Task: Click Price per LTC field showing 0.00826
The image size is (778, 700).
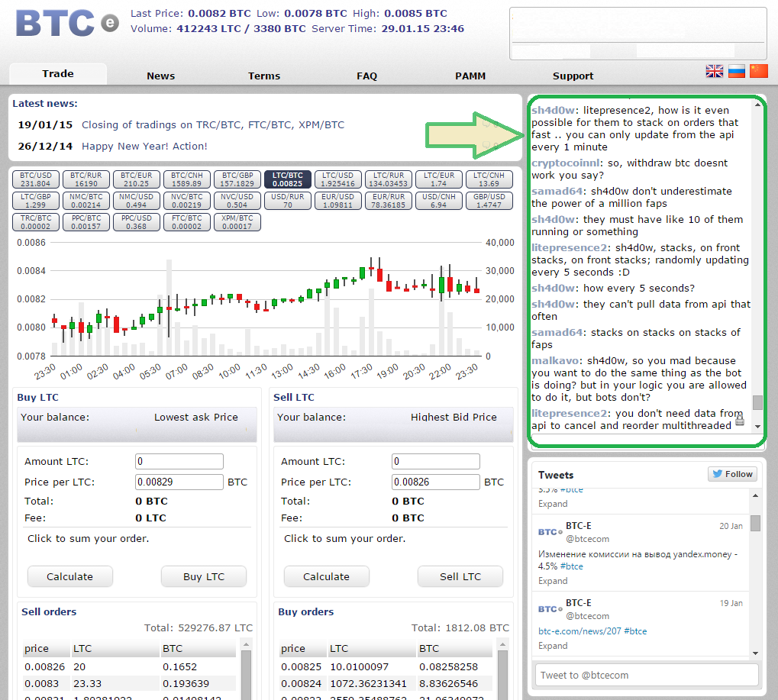Action: pyautogui.click(x=436, y=482)
